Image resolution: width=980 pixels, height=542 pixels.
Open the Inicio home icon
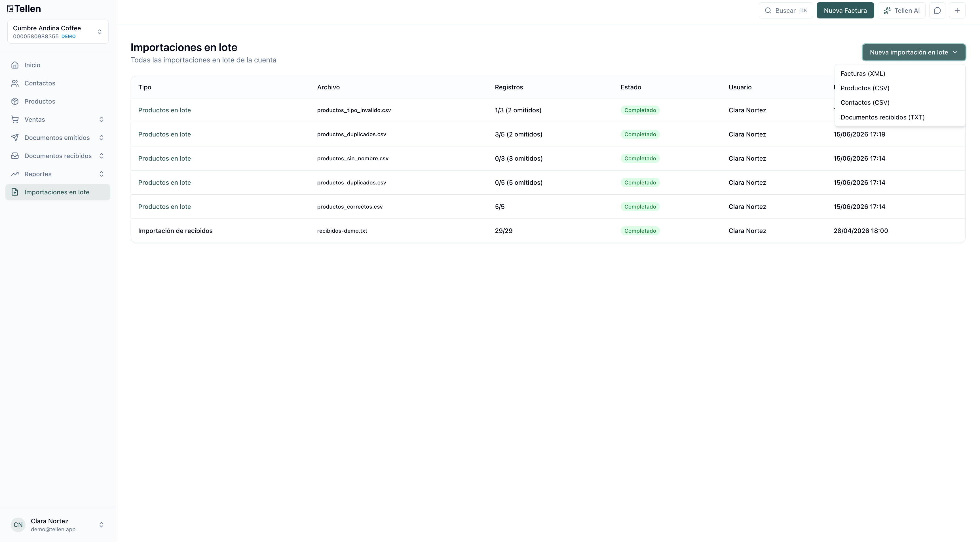click(15, 65)
